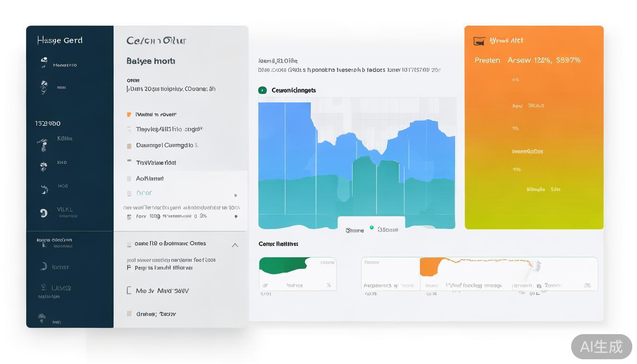Click the first sidebar icon below Hasye Gerd
Viewport: 637px width, 364px height.
pyautogui.click(x=44, y=63)
